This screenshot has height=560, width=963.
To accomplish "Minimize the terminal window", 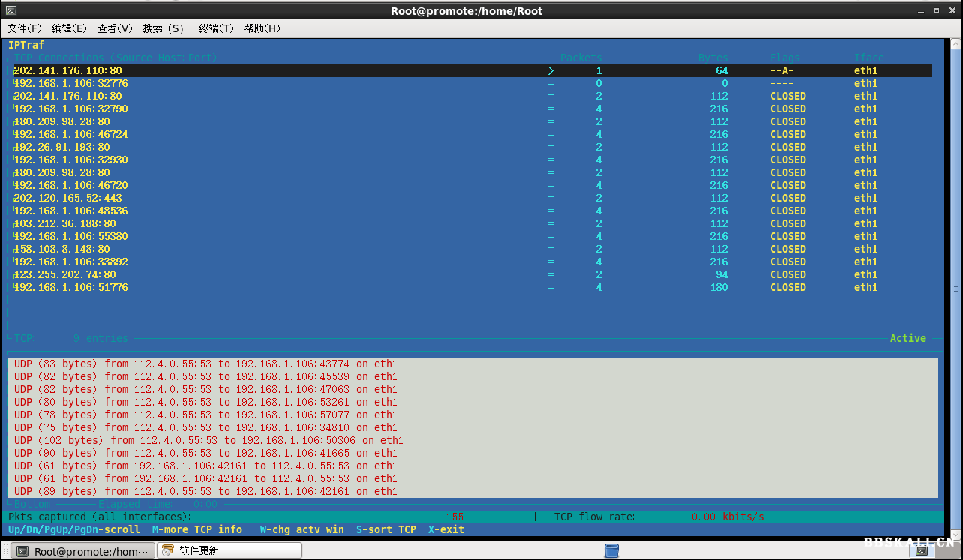I will (922, 10).
